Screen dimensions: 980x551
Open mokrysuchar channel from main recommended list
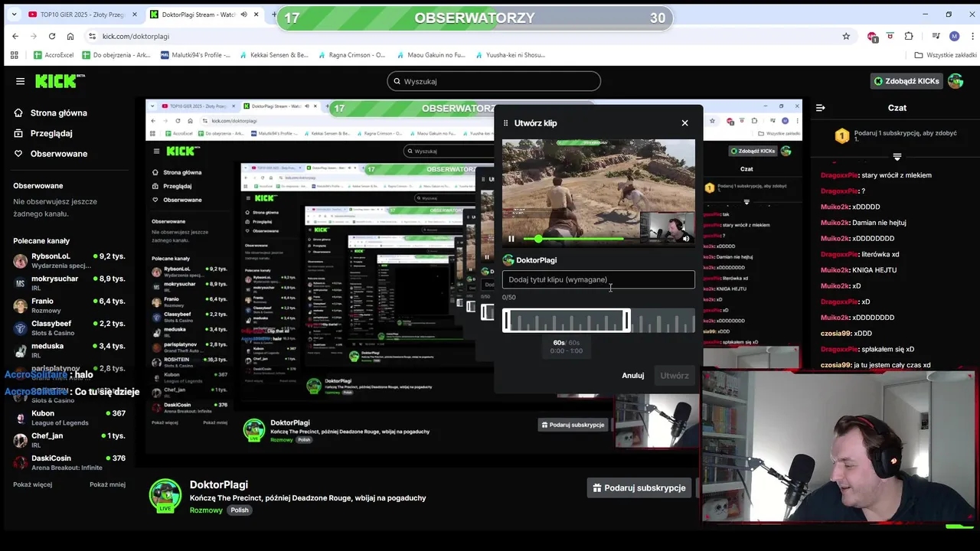coord(69,283)
